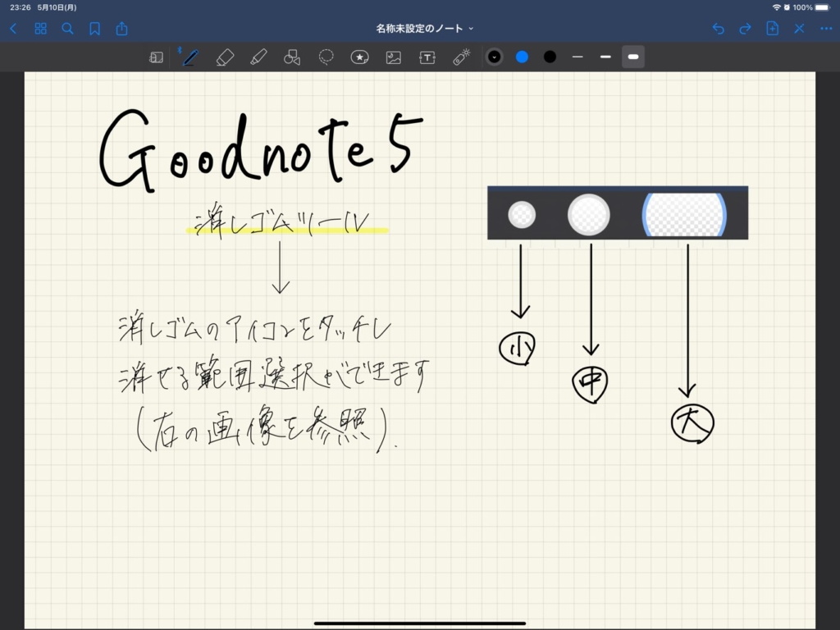Select the Eraser tool
Image resolution: width=840 pixels, height=630 pixels.
(225, 57)
